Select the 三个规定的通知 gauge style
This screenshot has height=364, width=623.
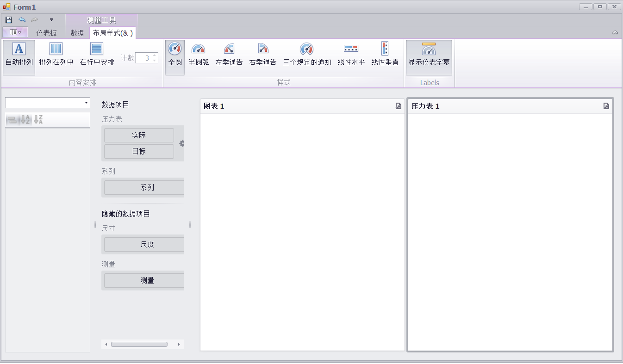(x=307, y=55)
